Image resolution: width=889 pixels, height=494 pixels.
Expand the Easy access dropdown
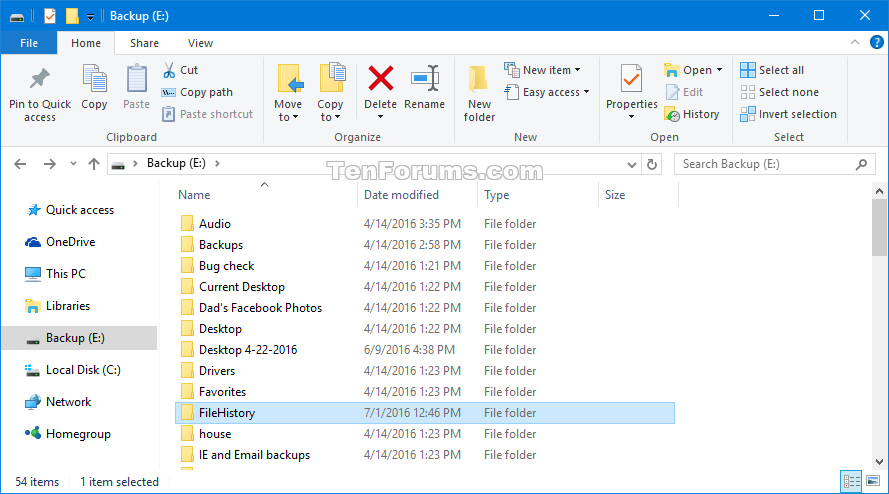coord(586,92)
